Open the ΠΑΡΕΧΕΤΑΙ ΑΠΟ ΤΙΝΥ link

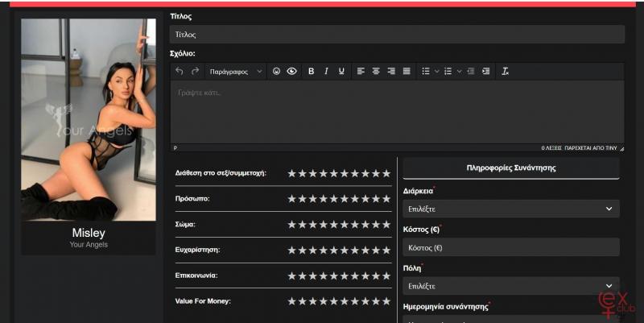[591, 148]
